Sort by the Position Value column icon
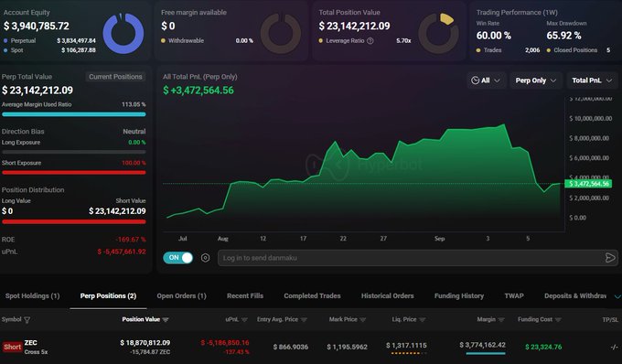Viewport: 622px width, 364px height. tap(166, 319)
